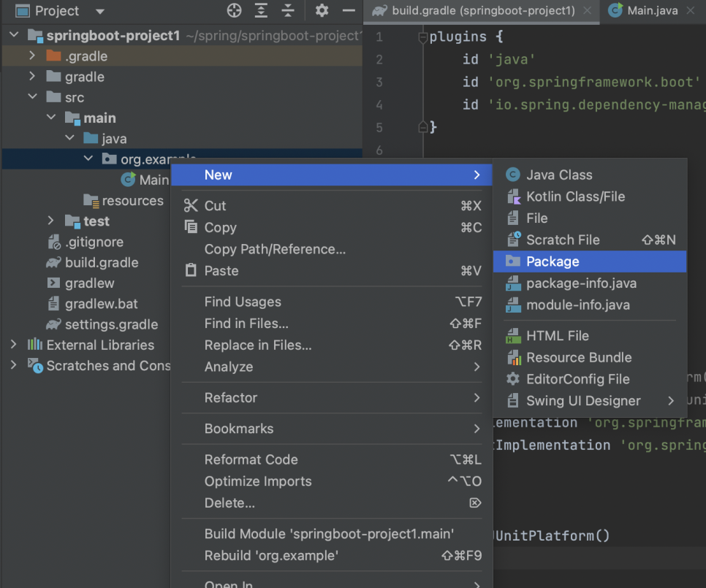Click the Scratch File icon
Screen dimensions: 706x588
coord(513,240)
